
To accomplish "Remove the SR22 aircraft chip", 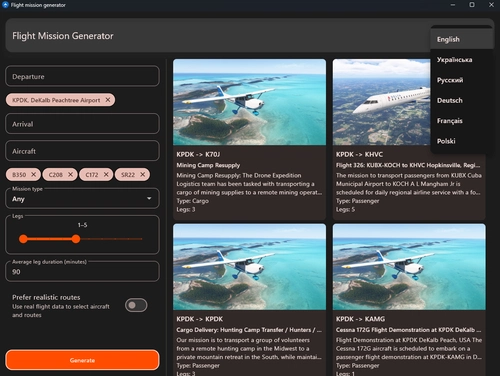I will coord(143,174).
